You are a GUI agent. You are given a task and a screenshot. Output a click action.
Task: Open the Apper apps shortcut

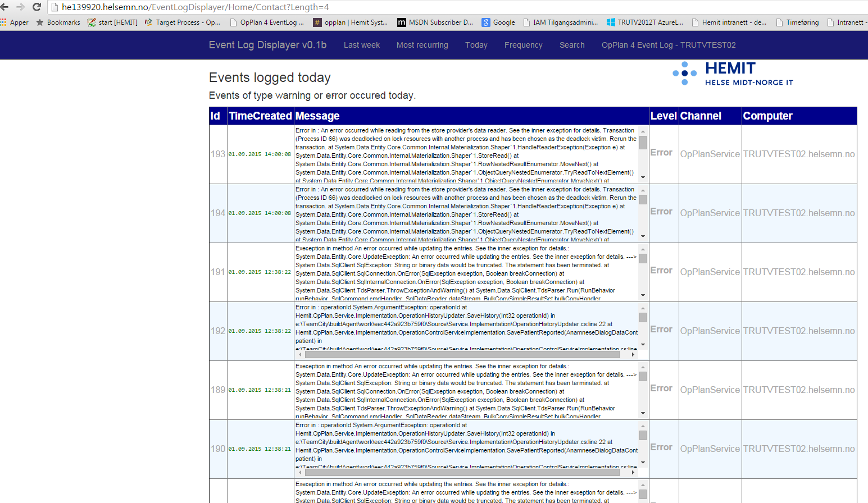coord(15,22)
